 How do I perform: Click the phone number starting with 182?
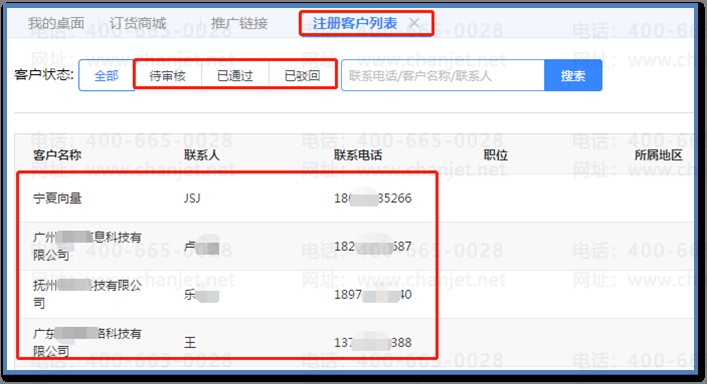(x=373, y=246)
